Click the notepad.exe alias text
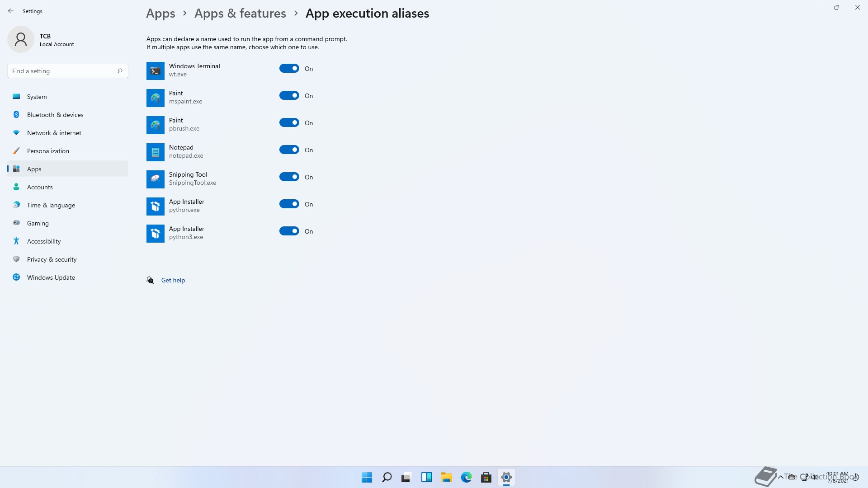Image resolution: width=868 pixels, height=488 pixels. pyautogui.click(x=186, y=155)
